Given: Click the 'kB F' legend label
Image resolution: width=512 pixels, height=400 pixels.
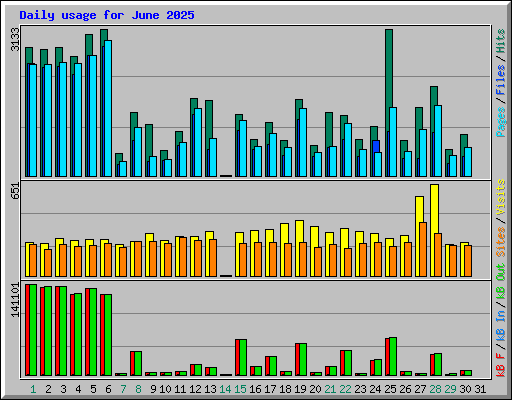Looking at the screenshot, I should 501,364.
